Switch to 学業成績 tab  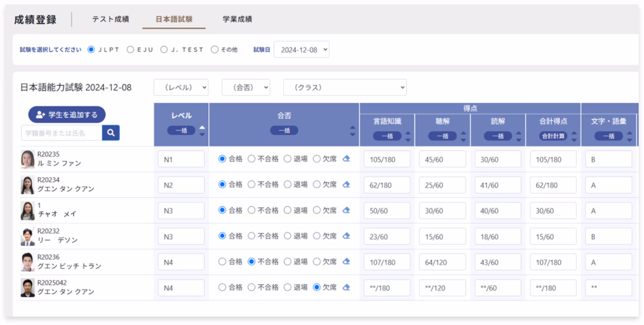(237, 19)
